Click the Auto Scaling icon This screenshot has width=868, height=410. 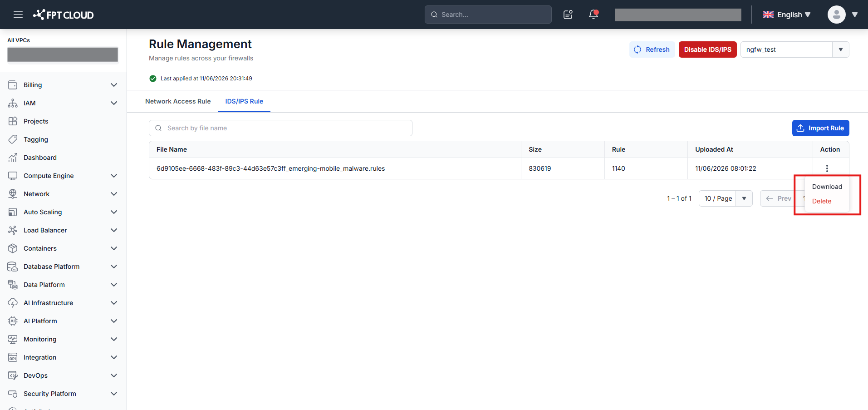(13, 212)
